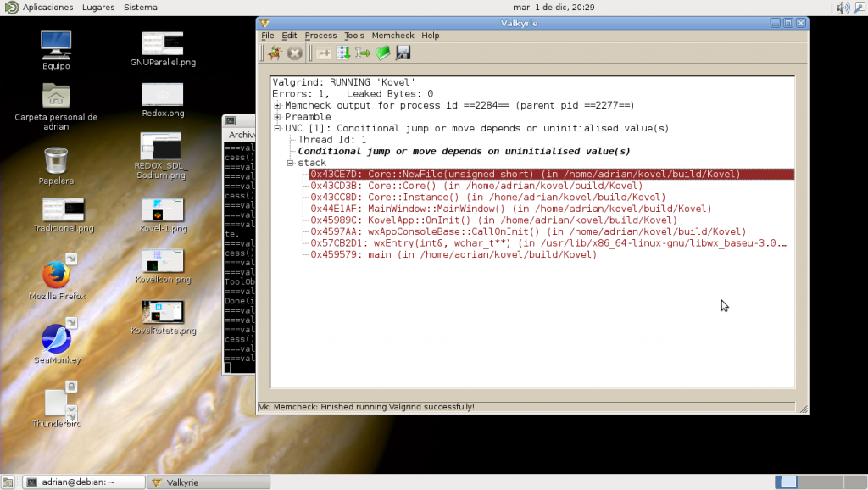Select Core::Instance() stack frame row
Viewport: 868px width, 490px height.
[487, 198]
